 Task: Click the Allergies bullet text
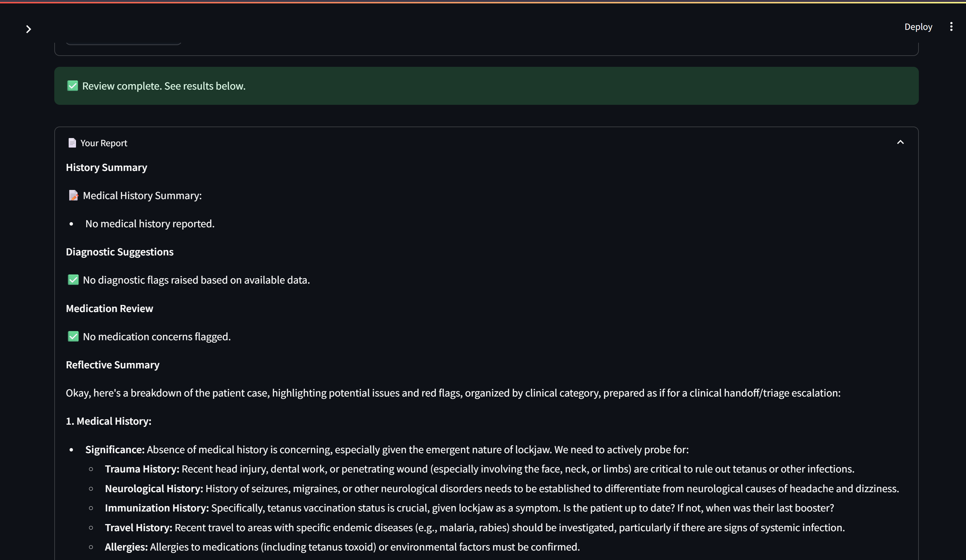tap(342, 547)
